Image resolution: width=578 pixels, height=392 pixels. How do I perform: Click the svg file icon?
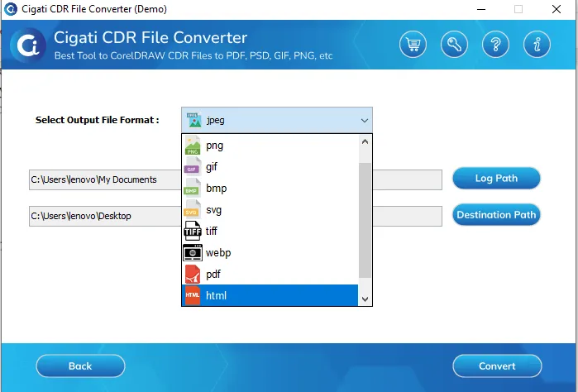(193, 209)
